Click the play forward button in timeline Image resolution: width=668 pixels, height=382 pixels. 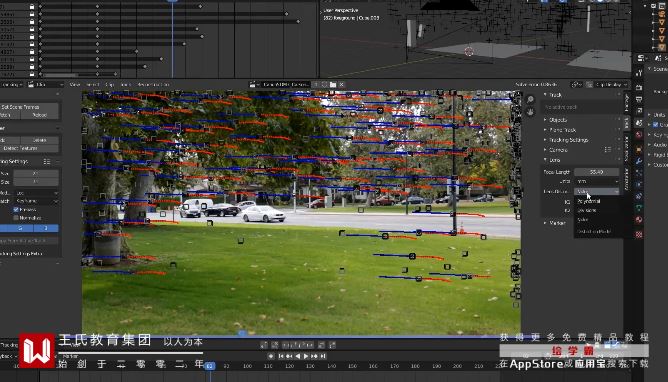coord(306,356)
